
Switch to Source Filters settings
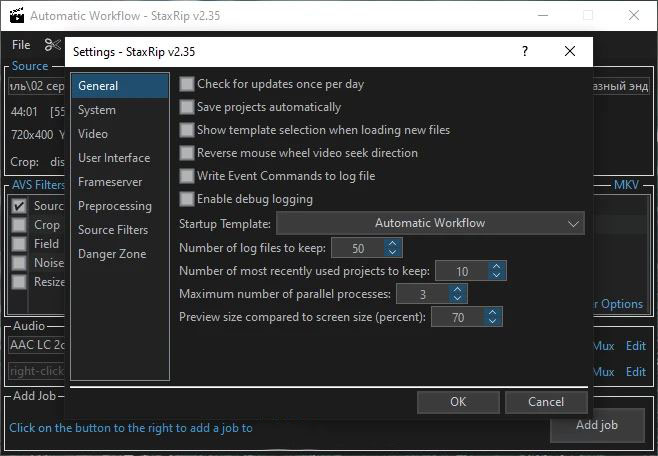(120, 230)
